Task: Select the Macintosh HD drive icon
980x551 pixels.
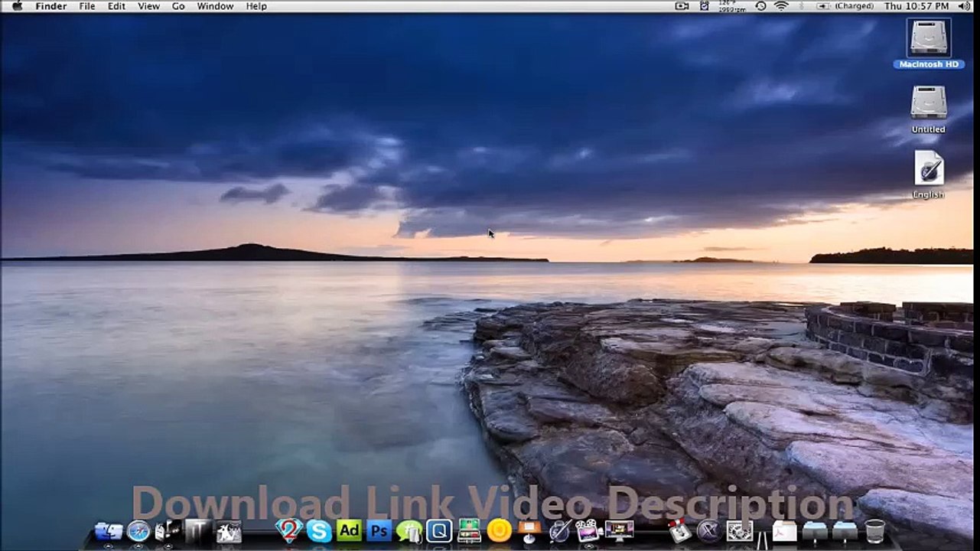Action: (929, 44)
